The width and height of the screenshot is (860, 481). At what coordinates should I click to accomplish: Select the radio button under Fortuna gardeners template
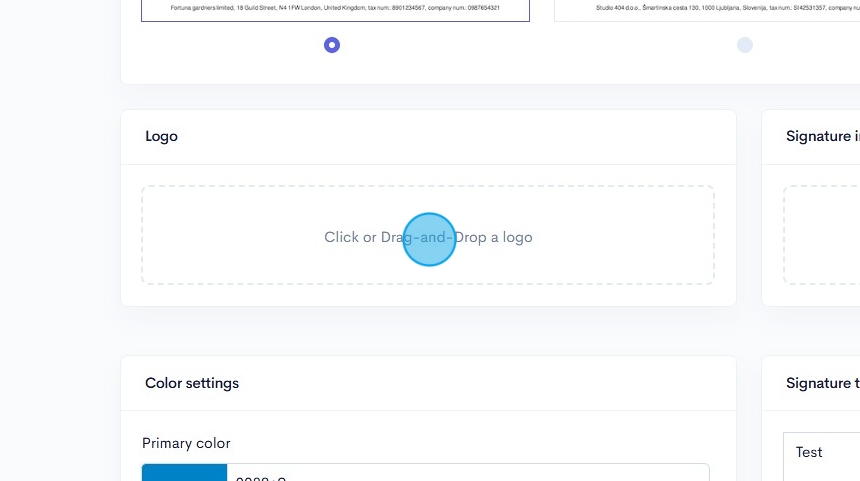point(332,45)
